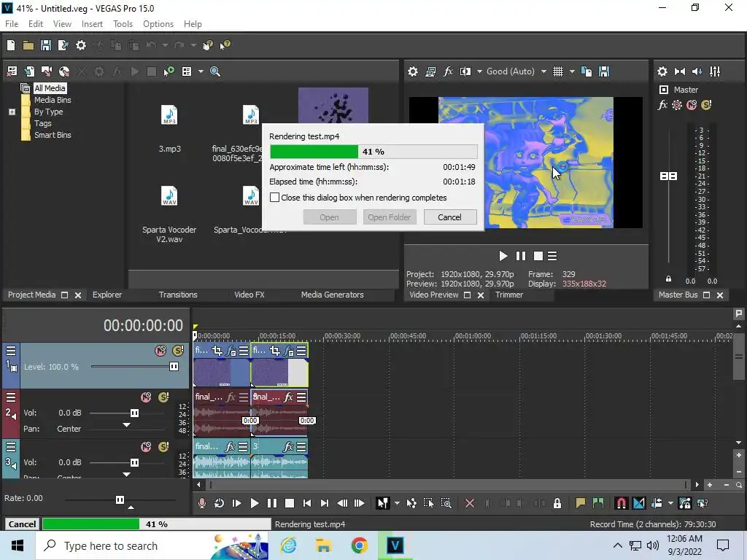Click the video track Level slider handle
The image size is (747, 560).
tap(174, 366)
